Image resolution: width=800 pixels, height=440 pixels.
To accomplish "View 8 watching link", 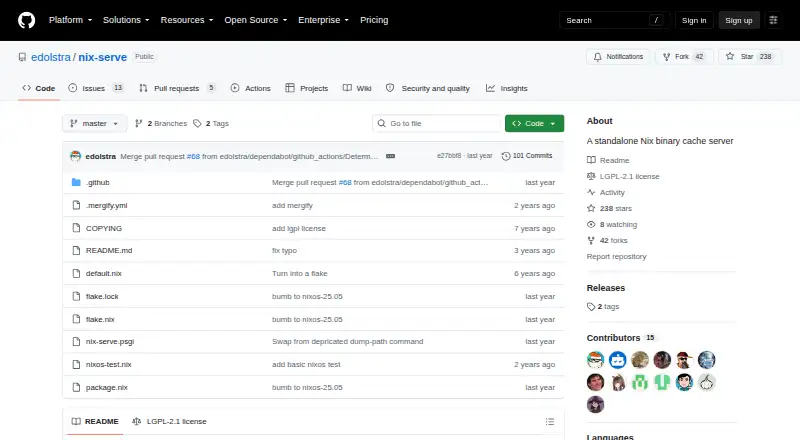I will coord(612,224).
